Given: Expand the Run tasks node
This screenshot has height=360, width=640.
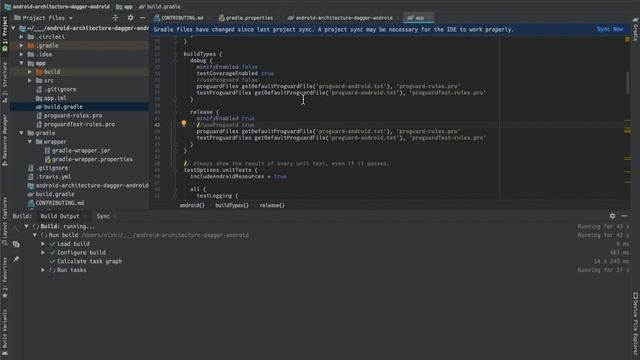Looking at the screenshot, I should tap(43, 270).
